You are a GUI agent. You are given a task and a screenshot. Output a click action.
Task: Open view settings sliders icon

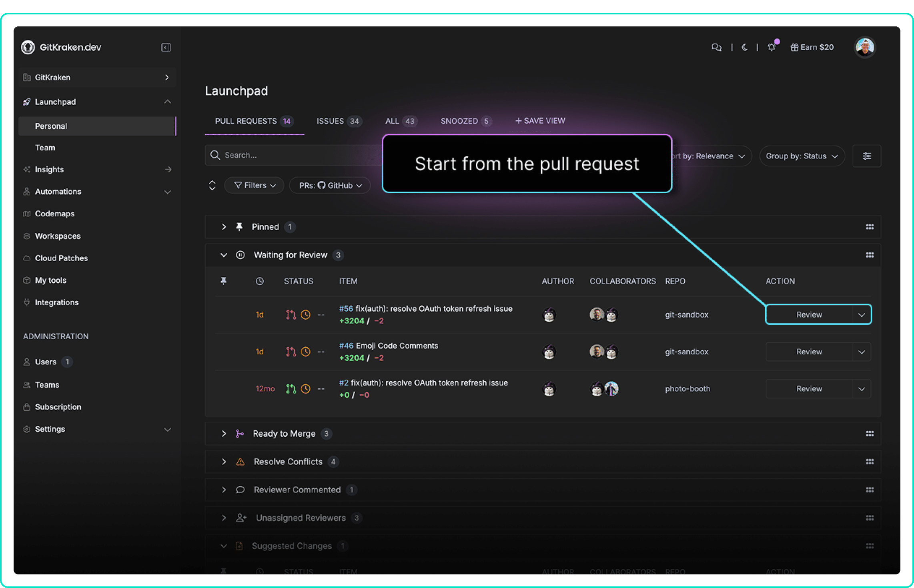coord(867,156)
